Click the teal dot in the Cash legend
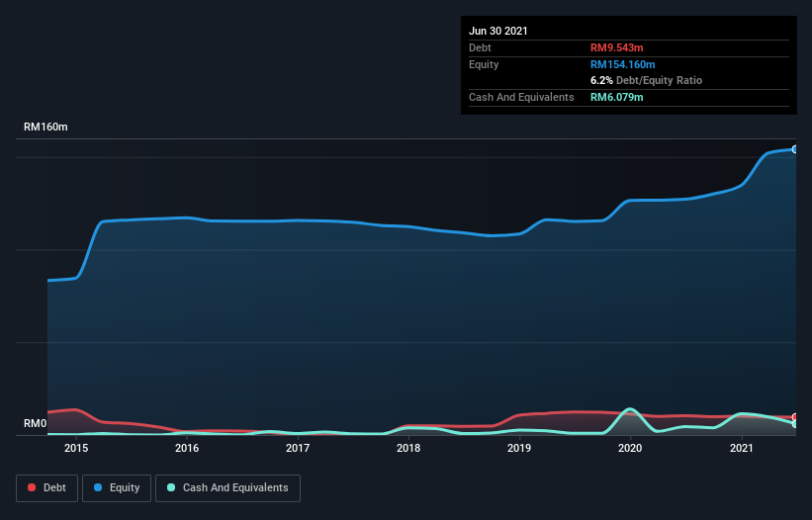The image size is (812, 520). pos(171,487)
